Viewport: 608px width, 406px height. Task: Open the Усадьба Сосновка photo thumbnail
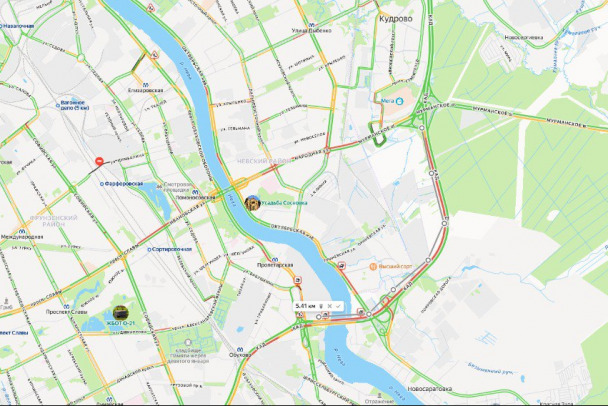point(252,203)
